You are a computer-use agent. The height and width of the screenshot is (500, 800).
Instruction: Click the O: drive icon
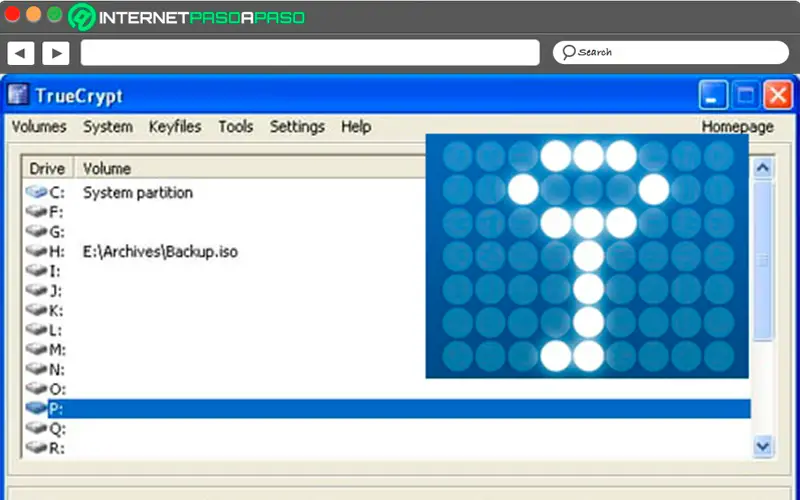pyautogui.click(x=36, y=388)
